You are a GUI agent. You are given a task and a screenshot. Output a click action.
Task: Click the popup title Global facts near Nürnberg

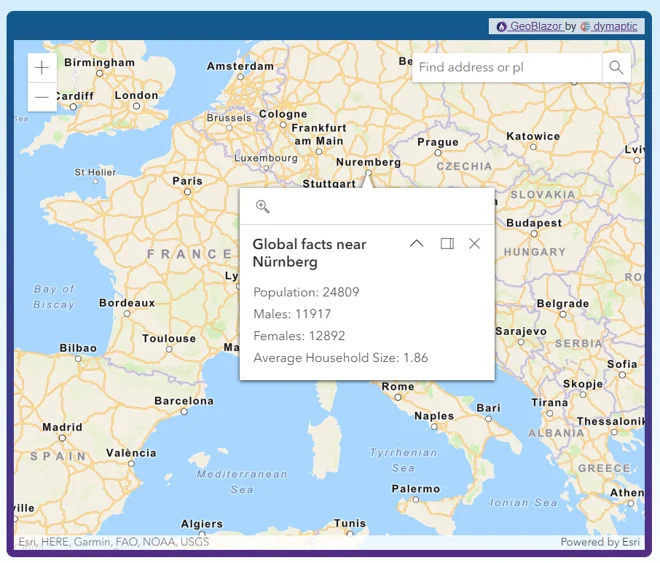coord(309,253)
